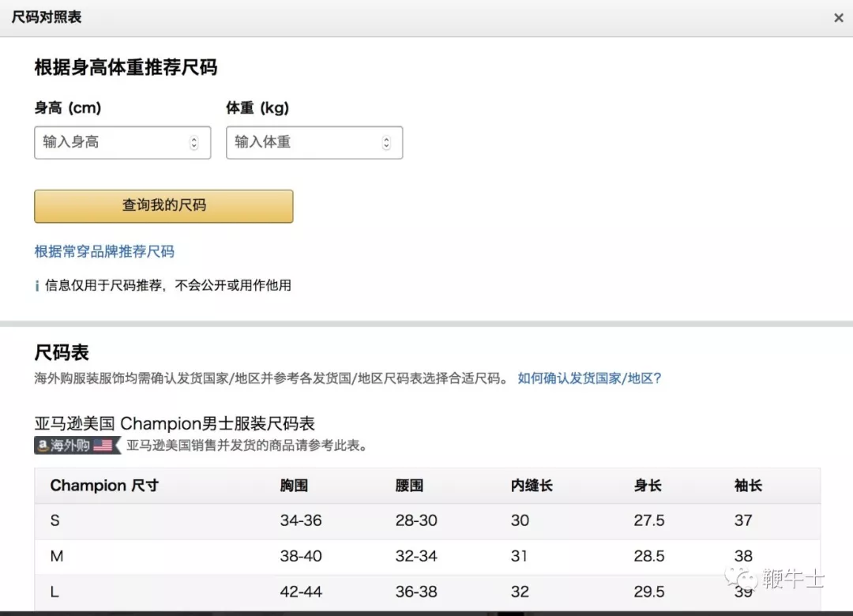Click the height field spinner arrows
The height and width of the screenshot is (616, 853).
coord(194,143)
